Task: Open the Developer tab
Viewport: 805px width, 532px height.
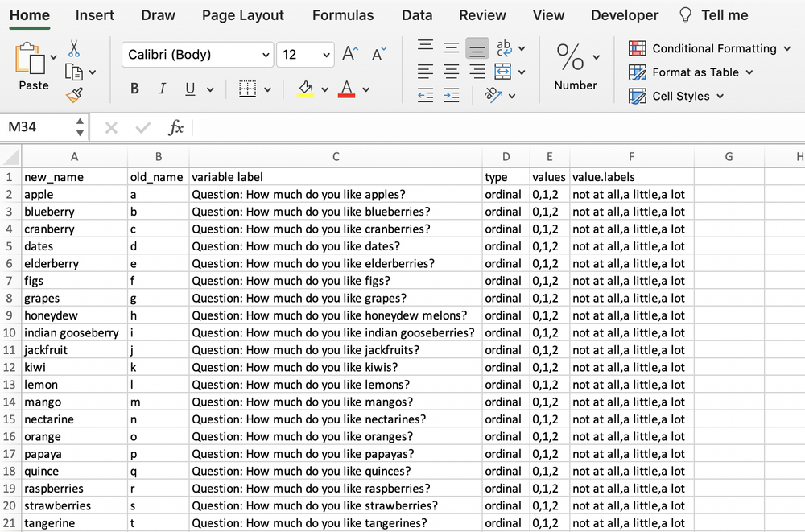Action: (x=625, y=14)
